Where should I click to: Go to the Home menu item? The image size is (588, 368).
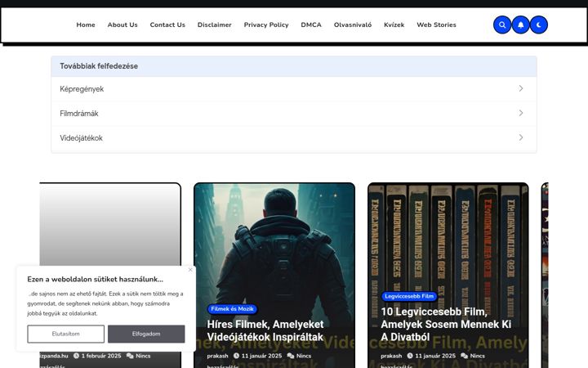pos(86,25)
